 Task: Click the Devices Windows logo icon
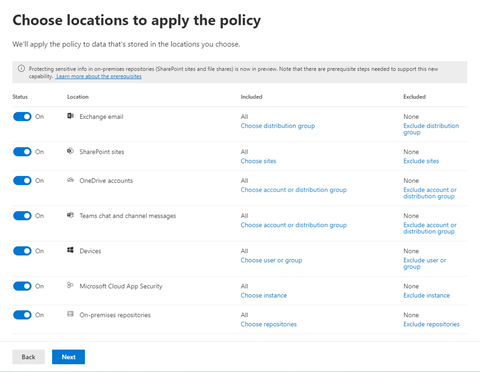[70, 250]
